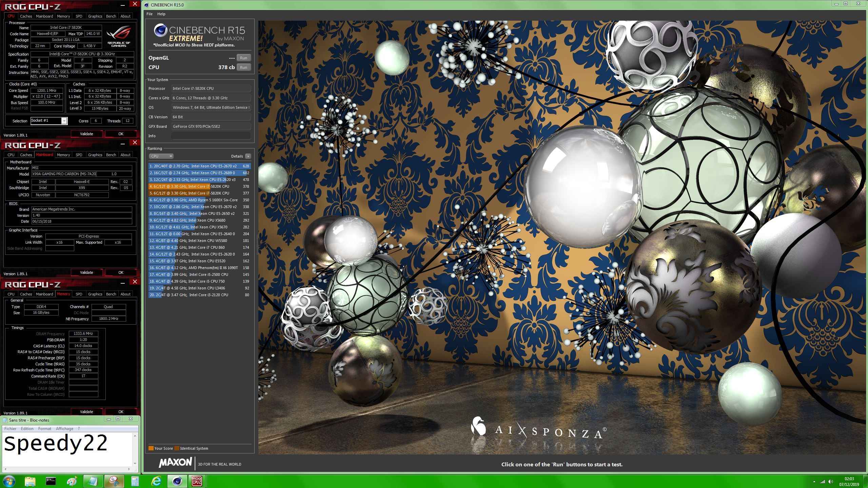The image size is (868, 488).
Task: Select ranking row 20 Core i3-2120 CPU
Action: point(199,295)
